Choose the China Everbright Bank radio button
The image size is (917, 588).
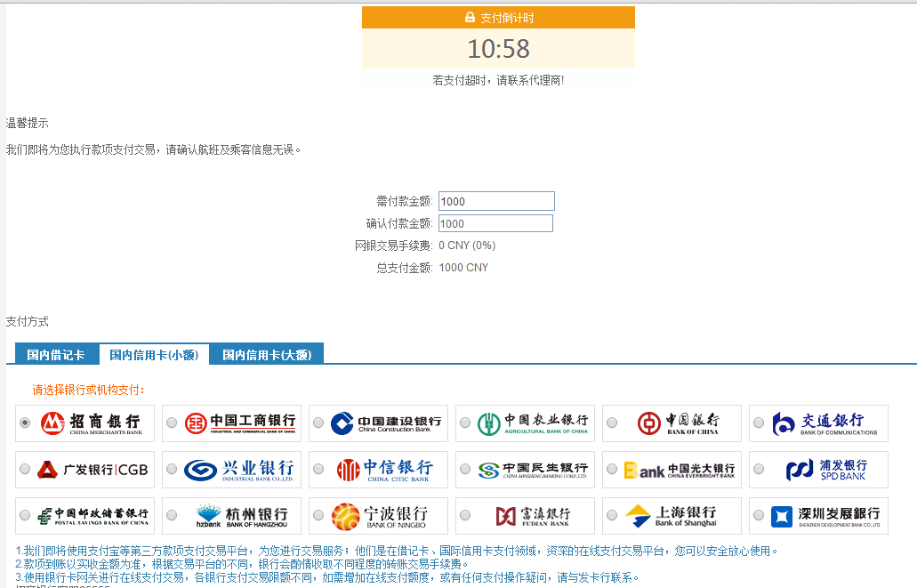pyautogui.click(x=612, y=469)
